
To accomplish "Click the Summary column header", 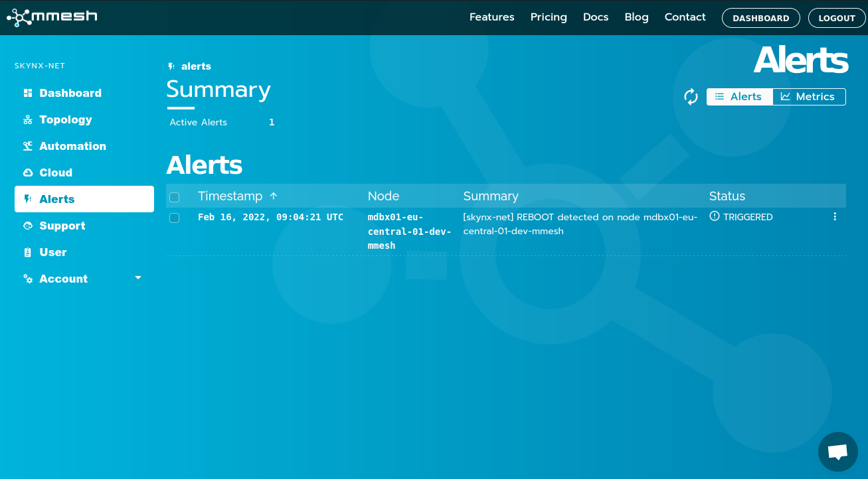I will 491,196.
